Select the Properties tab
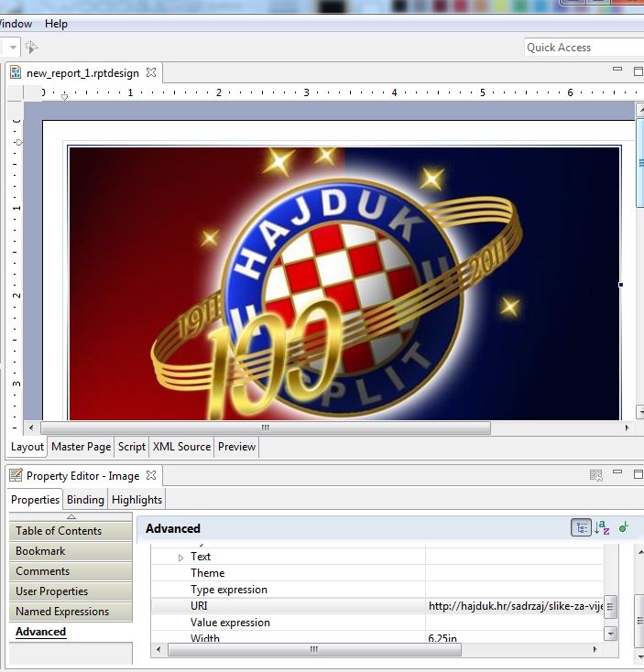644x672 pixels. [x=35, y=500]
